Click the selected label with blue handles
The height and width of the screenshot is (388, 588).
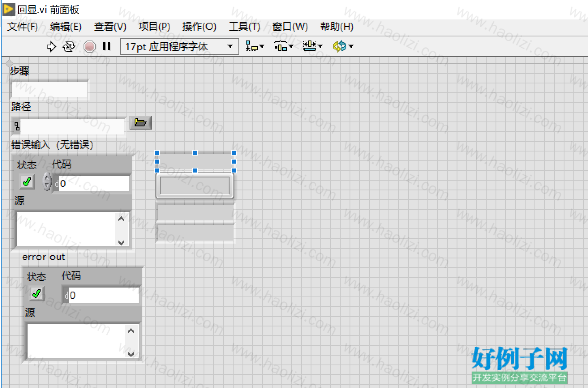195,162
